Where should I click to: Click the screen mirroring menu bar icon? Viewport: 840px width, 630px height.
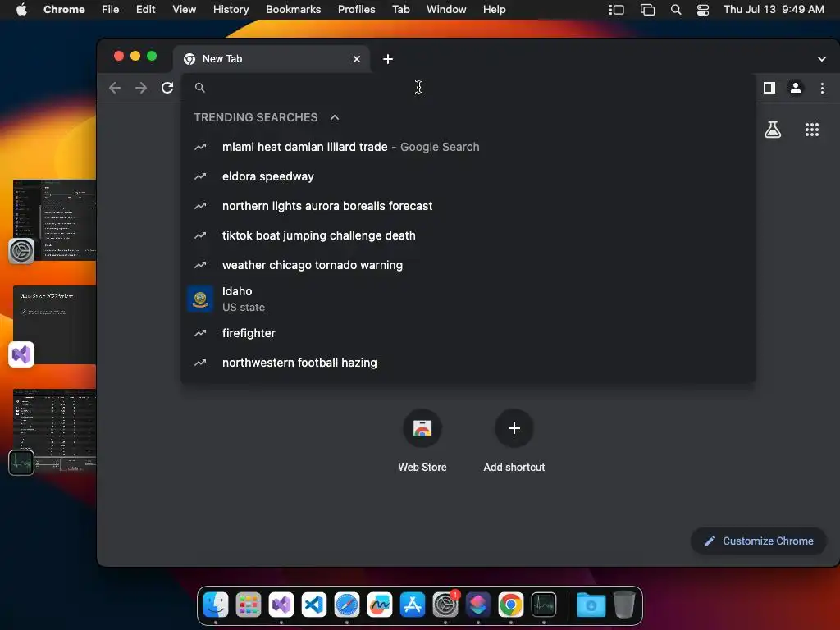point(648,10)
